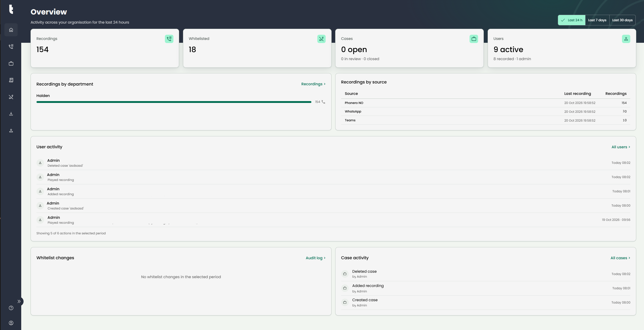The height and width of the screenshot is (330, 644).
Task: Select user activity Added recording entry
Action: coord(333,191)
